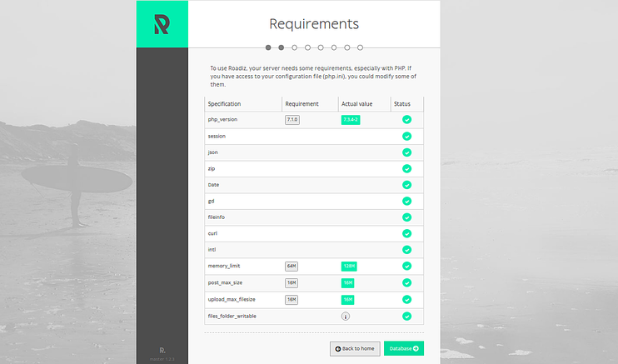Image resolution: width=618 pixels, height=364 pixels.
Task: Click the 64M memory_limit requirement badge
Action: (292, 266)
